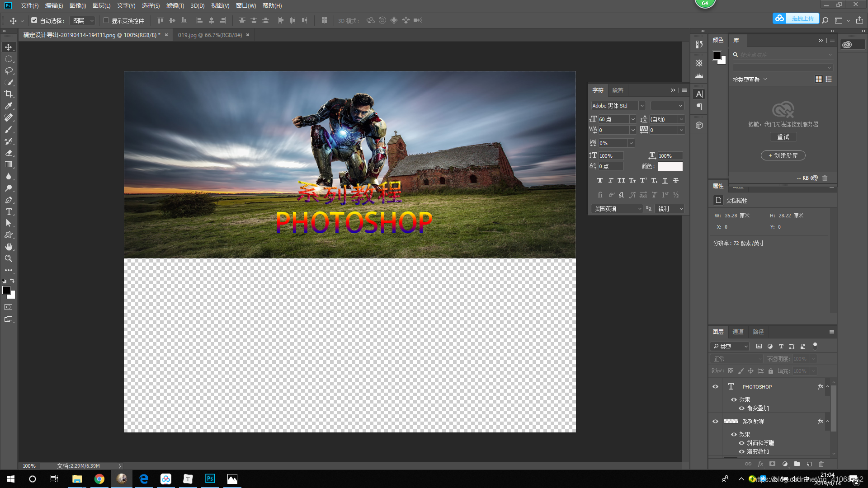Click the character text color swatch
This screenshot has height=488, width=868.
click(670, 166)
